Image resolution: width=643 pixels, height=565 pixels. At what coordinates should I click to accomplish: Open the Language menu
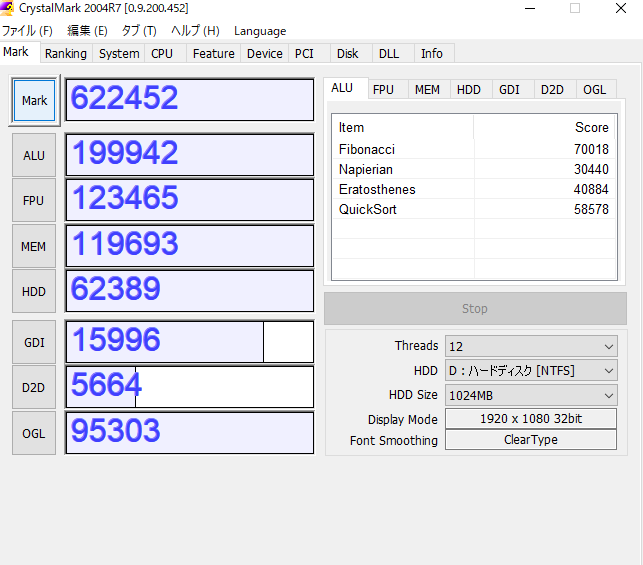point(260,31)
